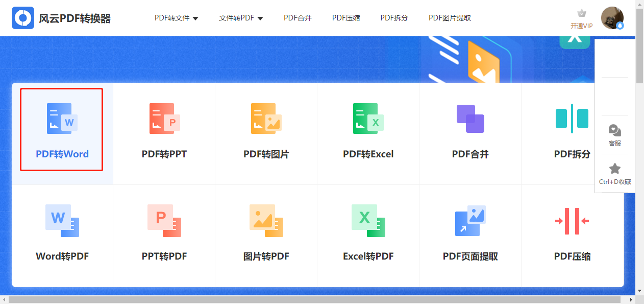644x304 pixels.
Task: Open the purple PDF合并 tool icon
Action: pyautogui.click(x=470, y=119)
